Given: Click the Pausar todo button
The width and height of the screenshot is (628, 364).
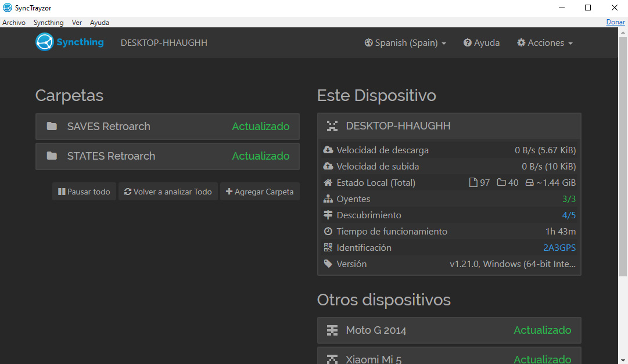Looking at the screenshot, I should [x=84, y=192].
